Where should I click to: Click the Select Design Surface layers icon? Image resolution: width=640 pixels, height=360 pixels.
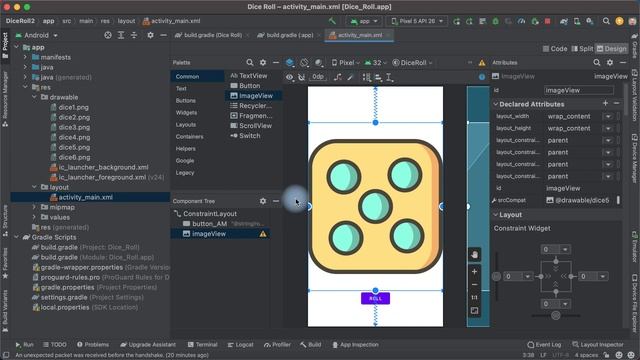click(290, 62)
